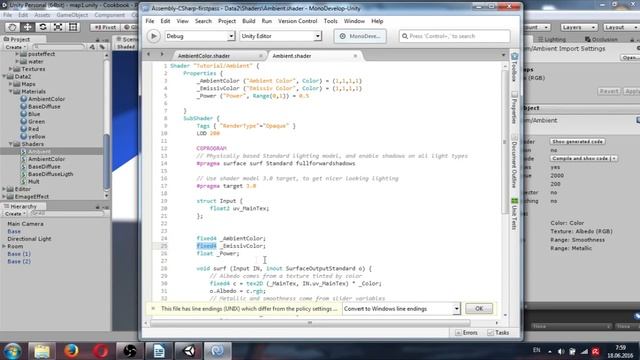Open the Document Outline pad

pyautogui.click(x=514, y=161)
